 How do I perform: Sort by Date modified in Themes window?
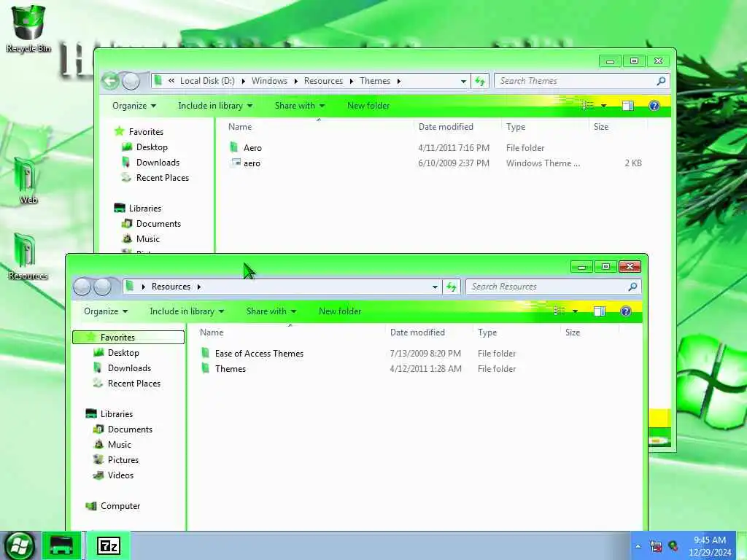tap(446, 127)
